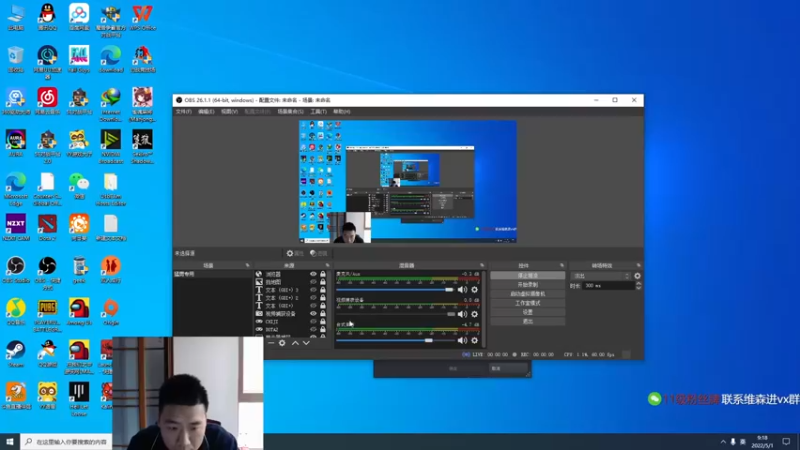Enable 工作室模式 studio mode

tap(528, 303)
